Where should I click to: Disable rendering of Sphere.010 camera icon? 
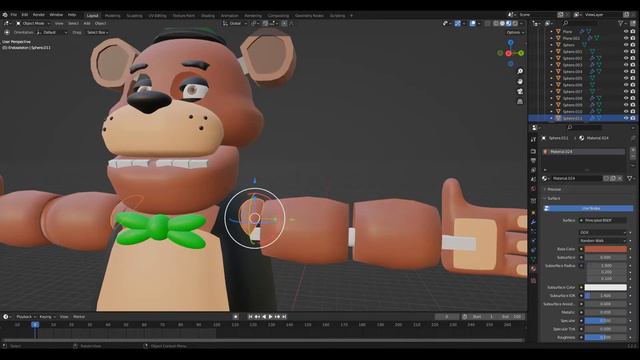[x=633, y=112]
